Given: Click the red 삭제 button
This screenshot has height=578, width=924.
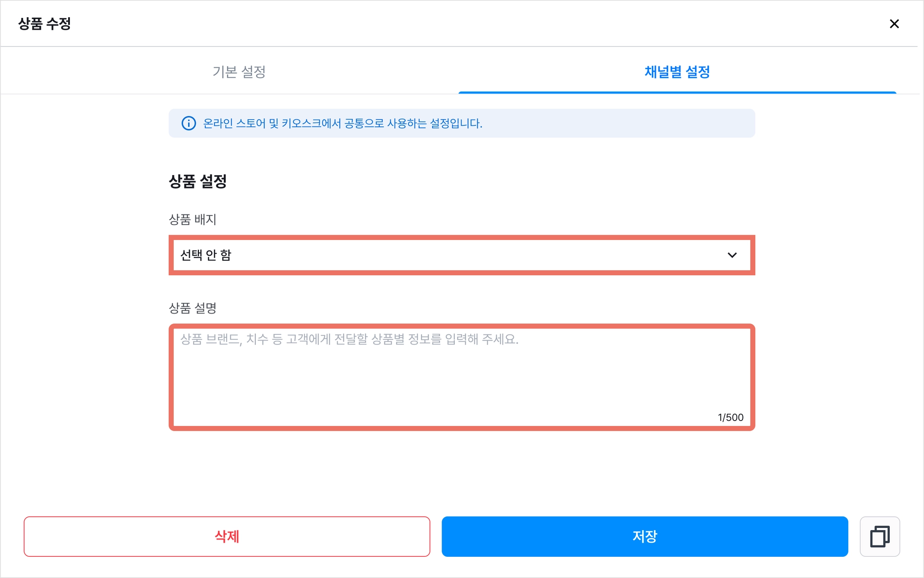Looking at the screenshot, I should click(x=227, y=536).
